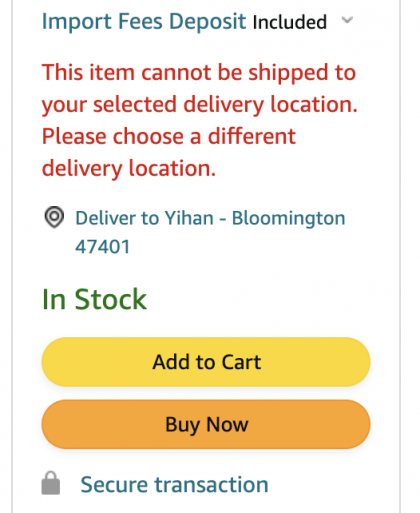Click the Buy Now button
This screenshot has width=420, height=513.
(x=206, y=424)
